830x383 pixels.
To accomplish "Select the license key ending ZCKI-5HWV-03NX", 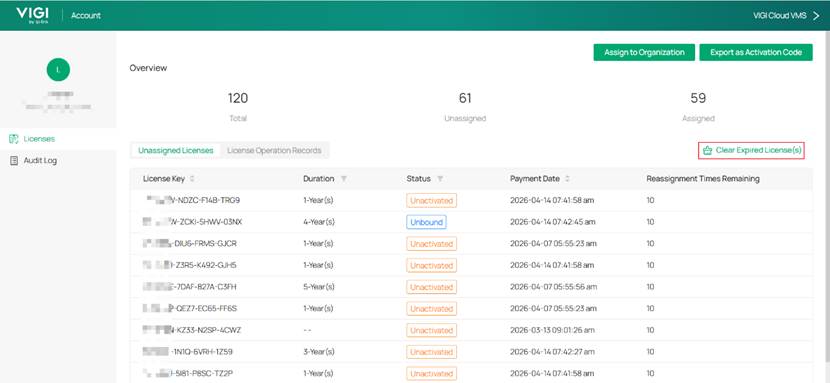I will [192, 222].
